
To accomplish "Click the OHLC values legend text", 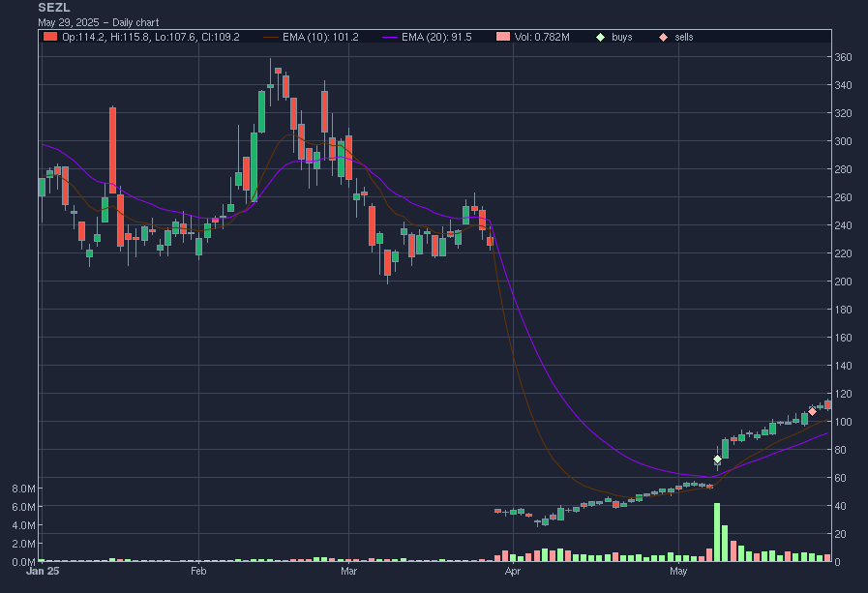I will (x=151, y=37).
